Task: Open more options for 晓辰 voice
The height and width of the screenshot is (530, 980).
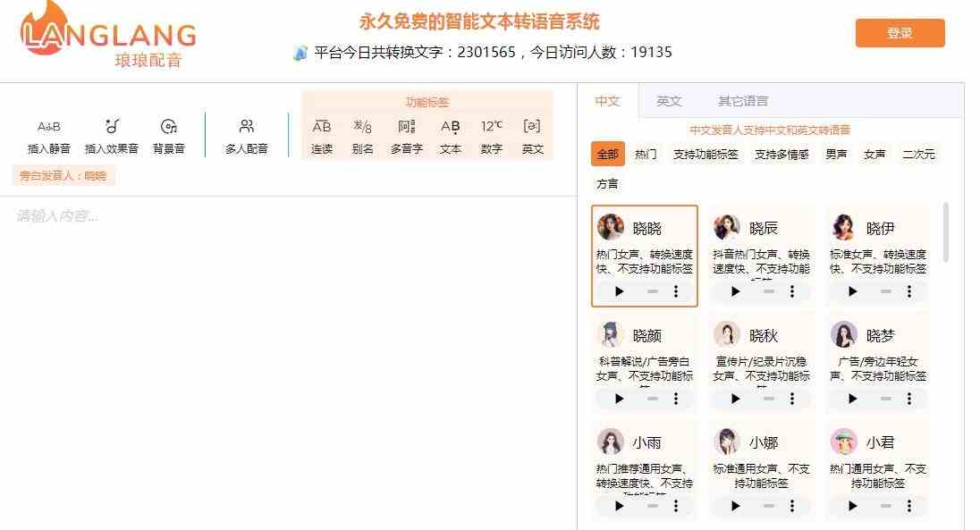Action: (792, 291)
